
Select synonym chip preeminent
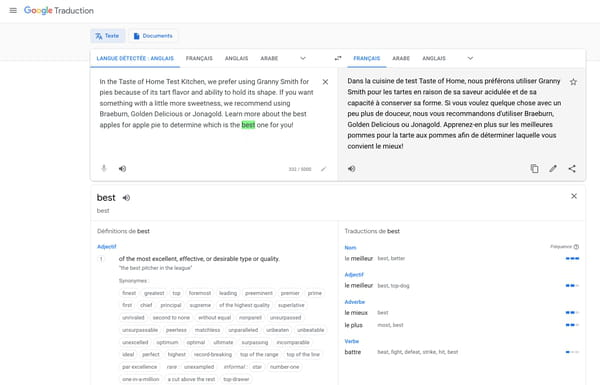(259, 293)
